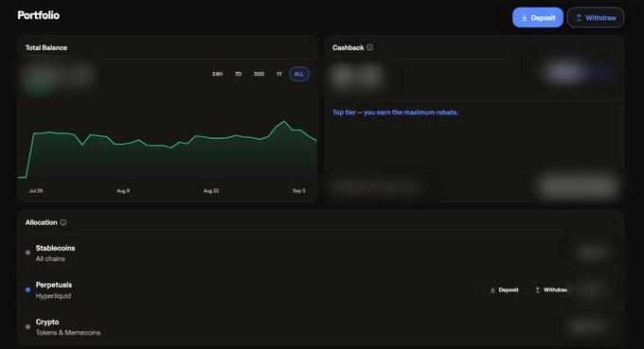Image resolution: width=644 pixels, height=349 pixels.
Task: Click the Total Balance label
Action: click(46, 47)
